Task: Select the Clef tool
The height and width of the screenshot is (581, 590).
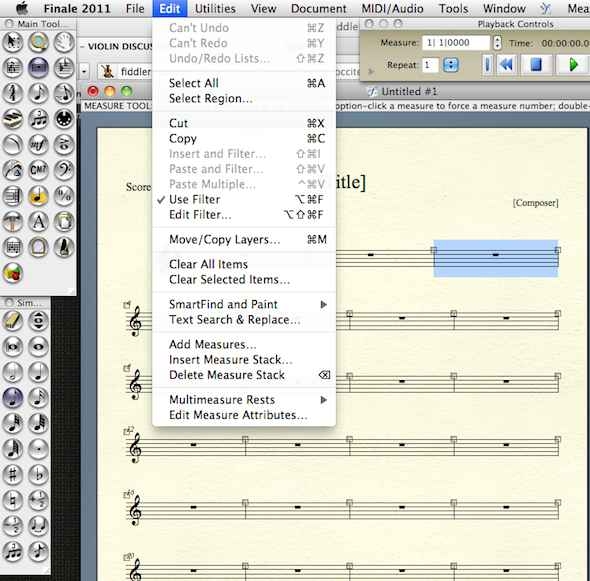Action: (13, 93)
